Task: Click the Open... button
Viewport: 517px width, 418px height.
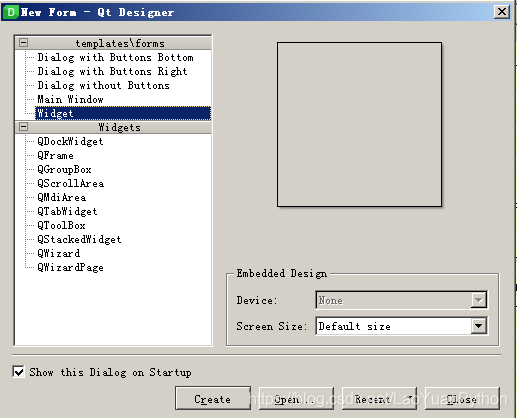Action: click(296, 399)
